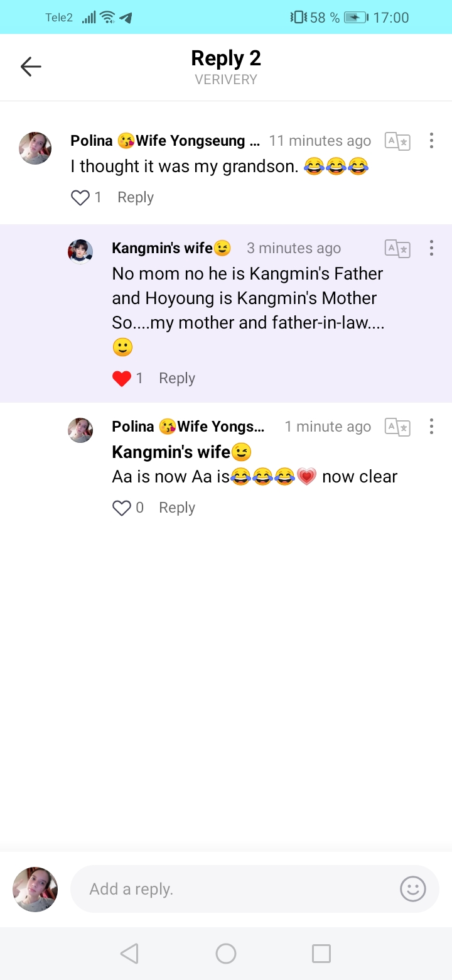Viewport: 452px width, 980px height.
Task: Translate Polina's grandson comment
Action: 397,141
